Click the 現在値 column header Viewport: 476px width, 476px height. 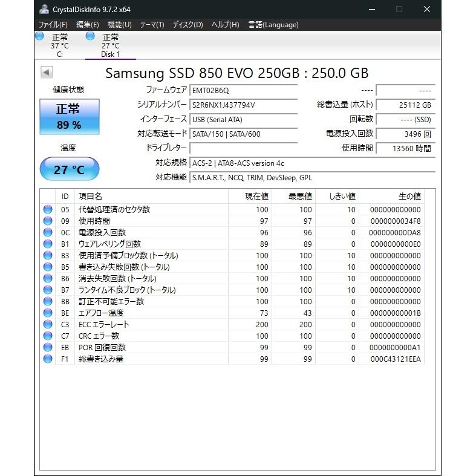(x=250, y=197)
